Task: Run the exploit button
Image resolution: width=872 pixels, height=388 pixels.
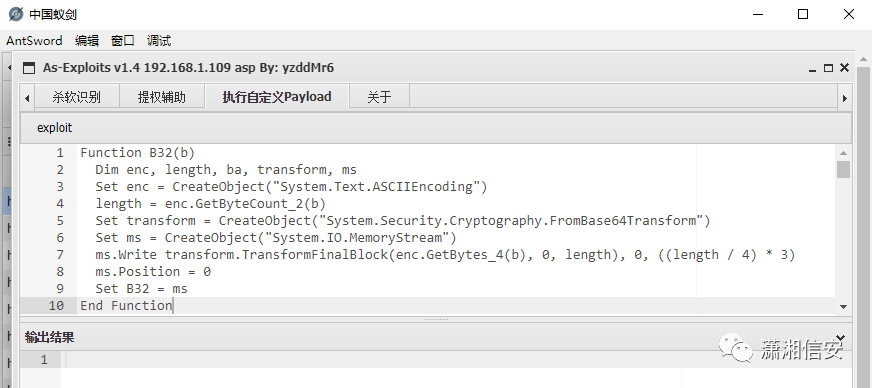Action: point(54,128)
